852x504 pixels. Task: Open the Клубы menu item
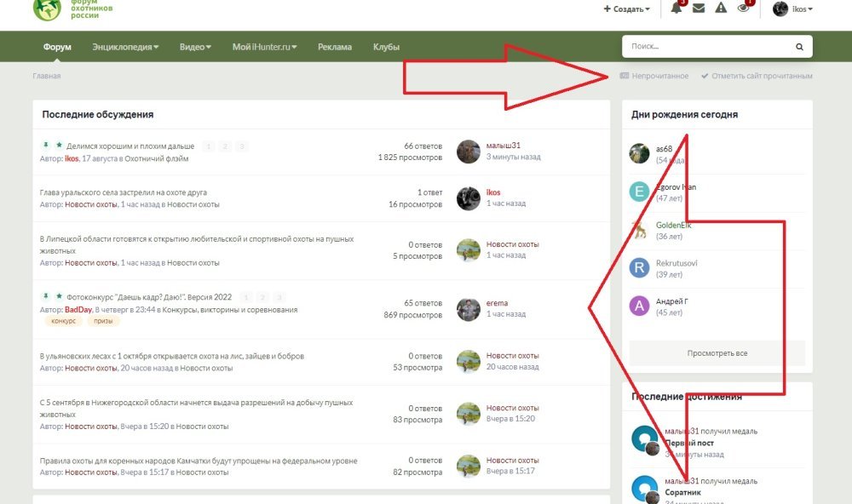[386, 47]
